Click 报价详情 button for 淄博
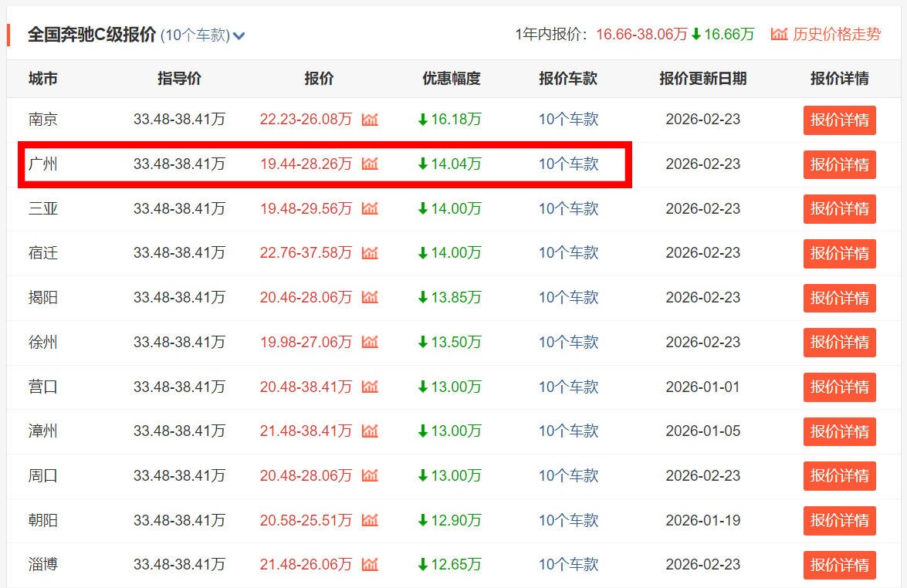The width and height of the screenshot is (907, 588). point(839,565)
